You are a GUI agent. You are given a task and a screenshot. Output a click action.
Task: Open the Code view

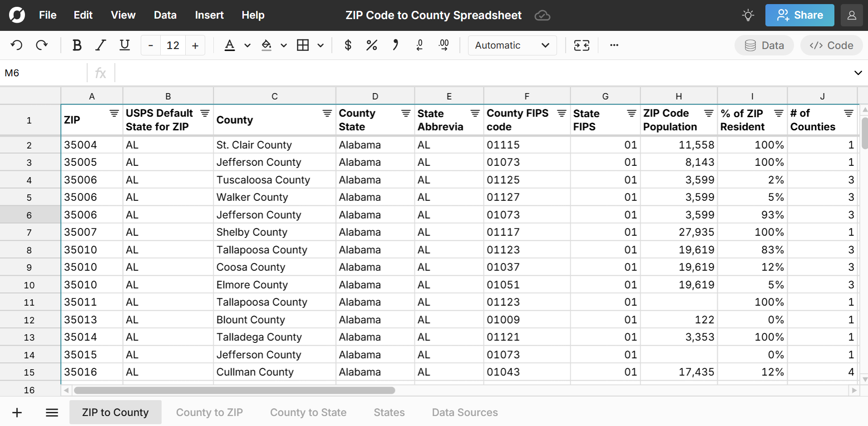click(831, 45)
